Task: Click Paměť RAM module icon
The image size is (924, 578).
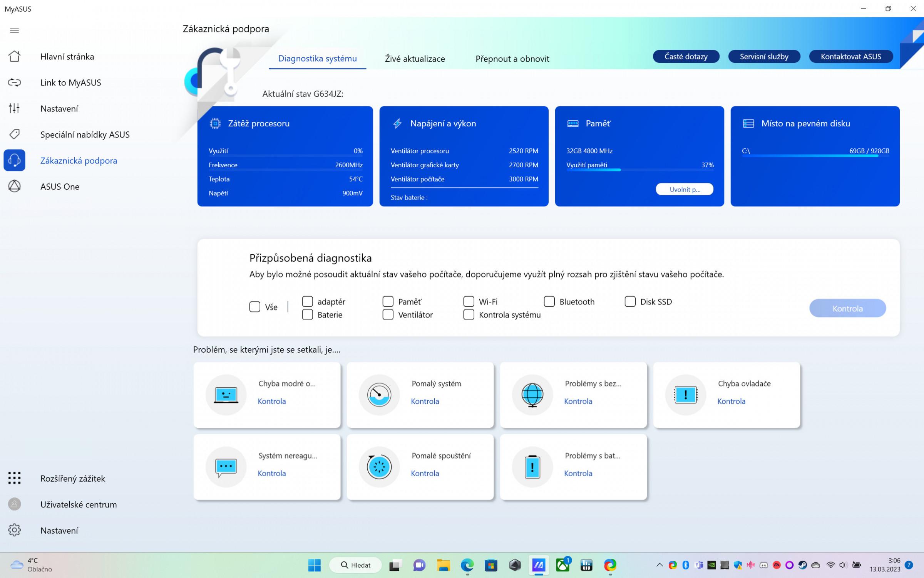Action: coord(573,123)
